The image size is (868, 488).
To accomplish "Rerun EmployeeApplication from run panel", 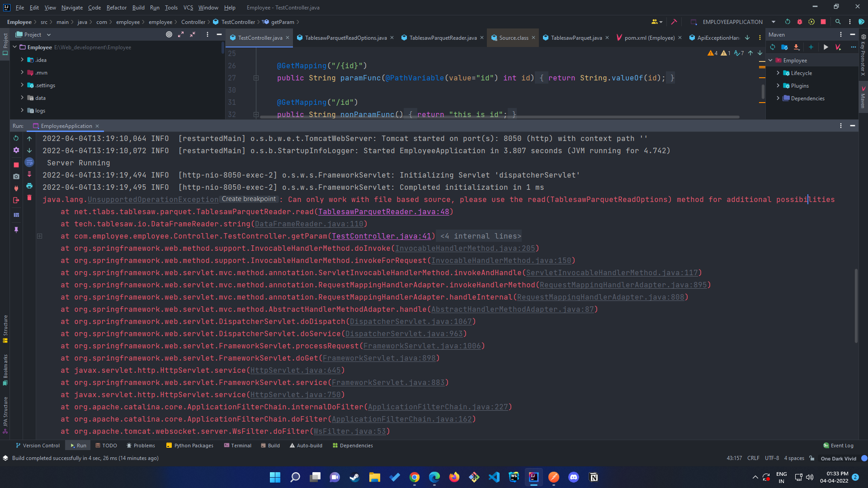I will 16,138.
